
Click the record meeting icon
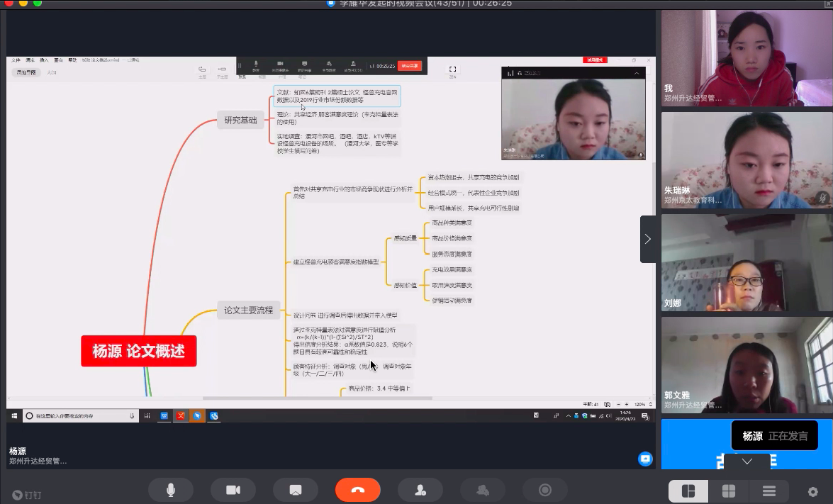point(545,490)
